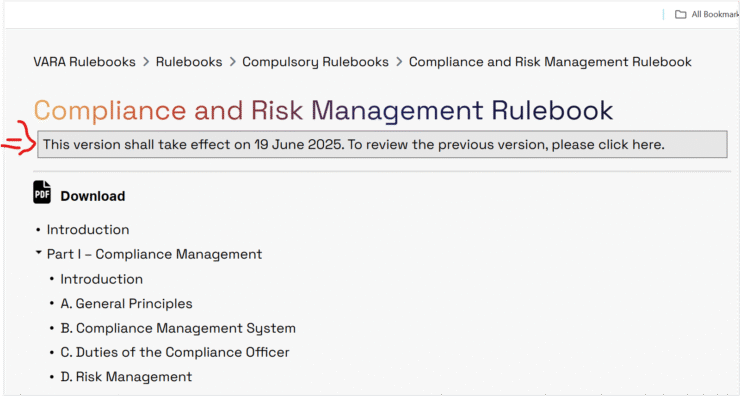Click the chevron after Compulsory Rulebooks breadcrumb
This screenshot has height=396, width=740.
point(399,62)
